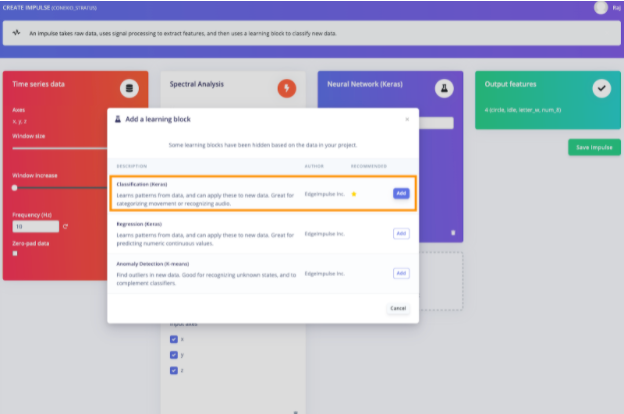Viewport: 624px width, 414px height.
Task: Toggle the Zero-pad data checkbox
Action: click(15, 253)
